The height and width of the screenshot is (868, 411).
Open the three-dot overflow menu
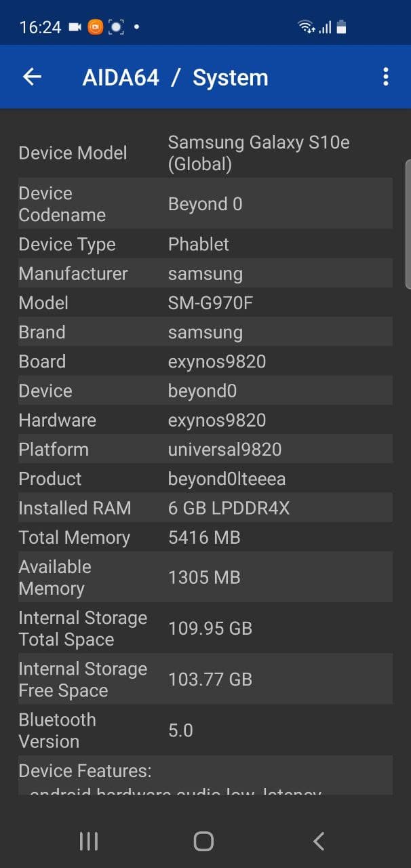(x=385, y=77)
